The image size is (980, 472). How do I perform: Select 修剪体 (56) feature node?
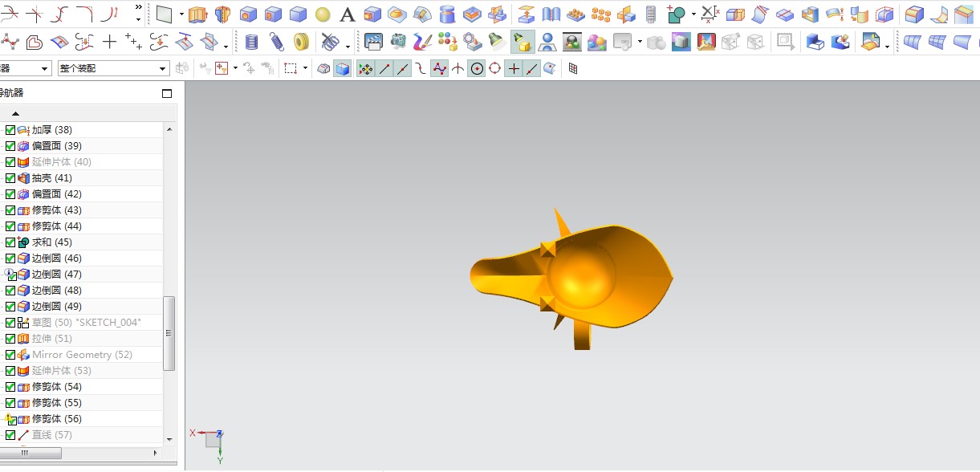coord(57,419)
